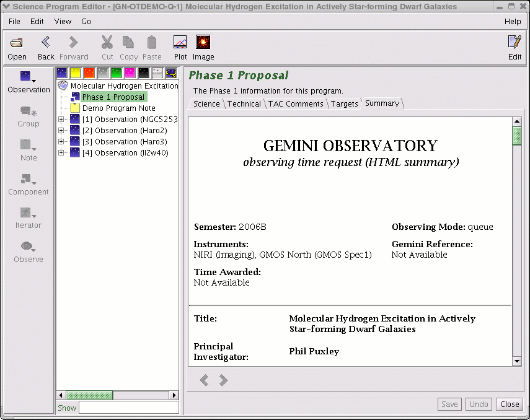Switch to the TAC Comments tab
Image resolution: width=530 pixels, height=420 pixels.
[x=296, y=103]
